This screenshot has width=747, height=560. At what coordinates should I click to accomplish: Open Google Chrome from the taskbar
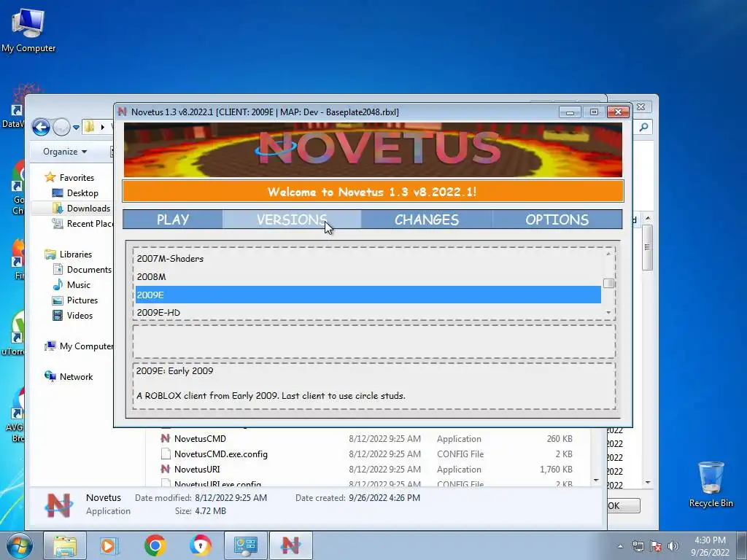click(x=155, y=545)
